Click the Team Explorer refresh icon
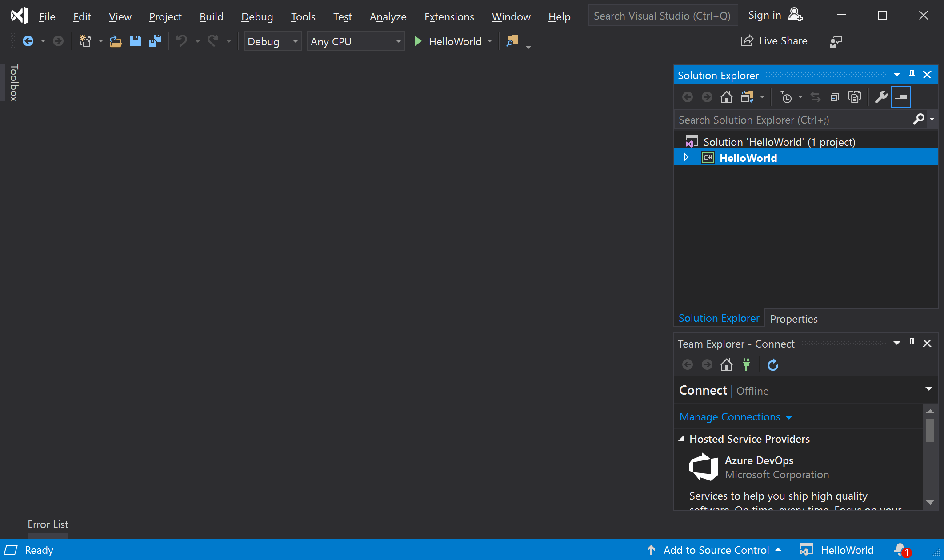 pos(772,364)
